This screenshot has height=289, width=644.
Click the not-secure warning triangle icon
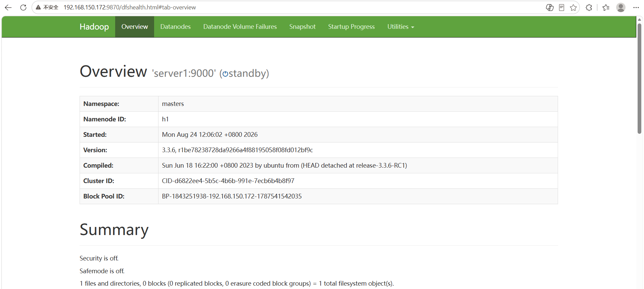[38, 7]
